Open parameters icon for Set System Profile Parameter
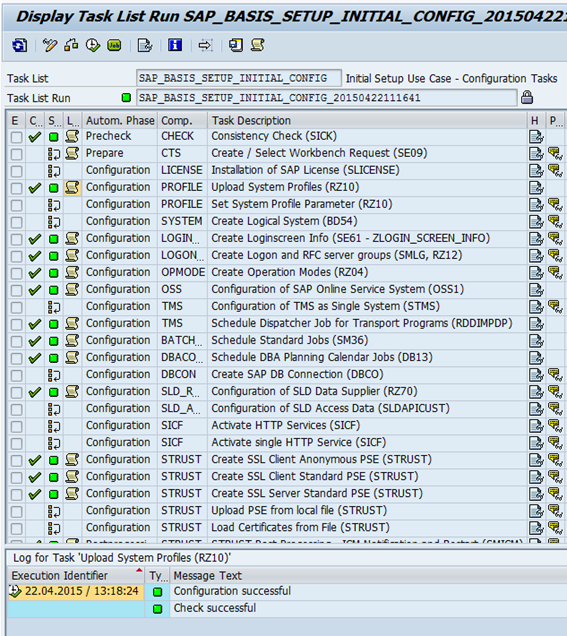Image resolution: width=567 pixels, height=636 pixels. point(555,205)
